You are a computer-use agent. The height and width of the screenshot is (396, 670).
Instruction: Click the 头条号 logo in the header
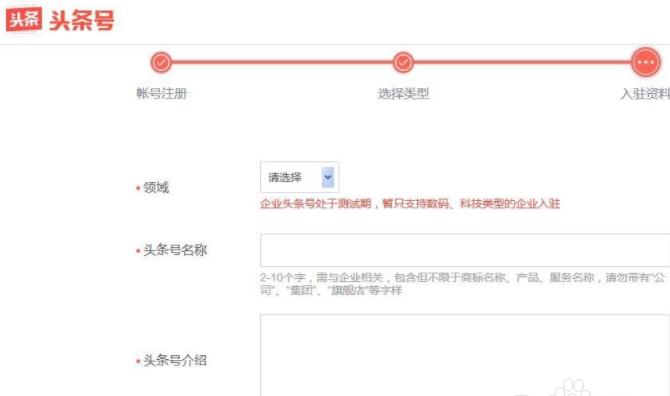(x=60, y=20)
